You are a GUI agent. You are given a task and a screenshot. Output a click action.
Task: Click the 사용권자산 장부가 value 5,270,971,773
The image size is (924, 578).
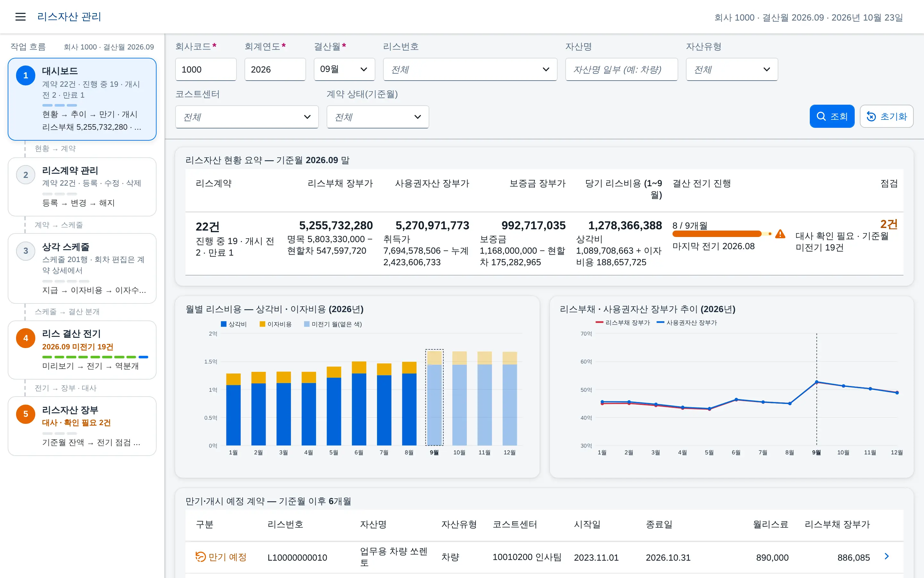point(432,225)
